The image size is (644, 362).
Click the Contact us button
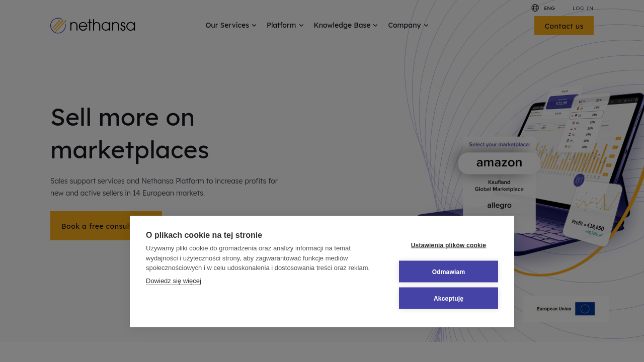(x=564, y=26)
